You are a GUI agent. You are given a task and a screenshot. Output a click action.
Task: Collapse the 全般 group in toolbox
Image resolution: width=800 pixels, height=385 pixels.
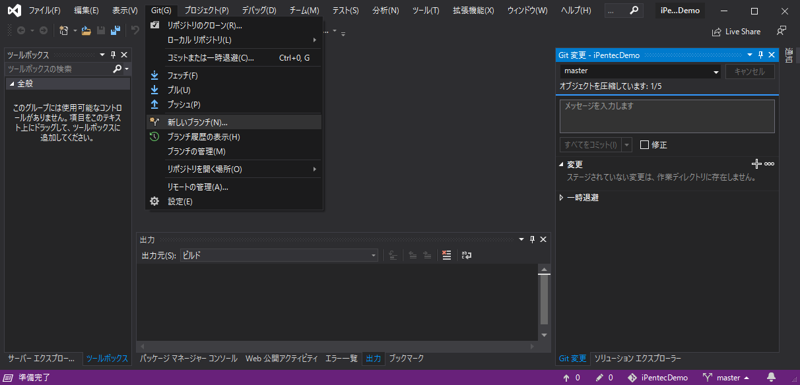11,84
